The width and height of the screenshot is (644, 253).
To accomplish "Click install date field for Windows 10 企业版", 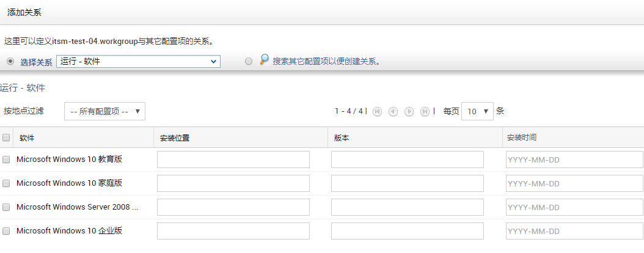I will click(x=574, y=231).
